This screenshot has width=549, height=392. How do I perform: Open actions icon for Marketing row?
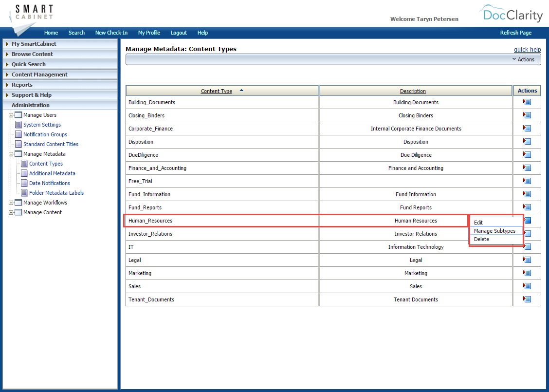pyautogui.click(x=527, y=273)
